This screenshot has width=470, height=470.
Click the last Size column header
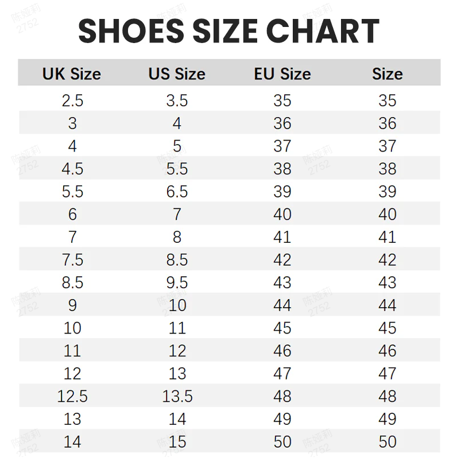[x=387, y=74]
